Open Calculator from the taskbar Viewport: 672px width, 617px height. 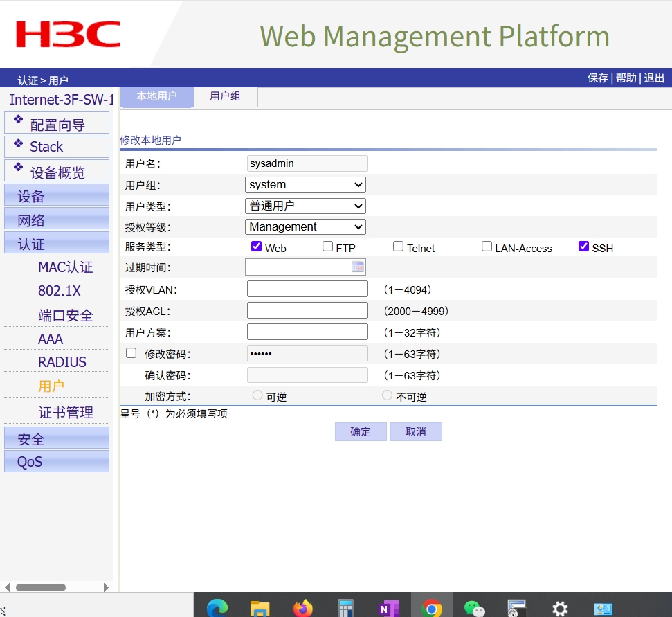click(345, 609)
